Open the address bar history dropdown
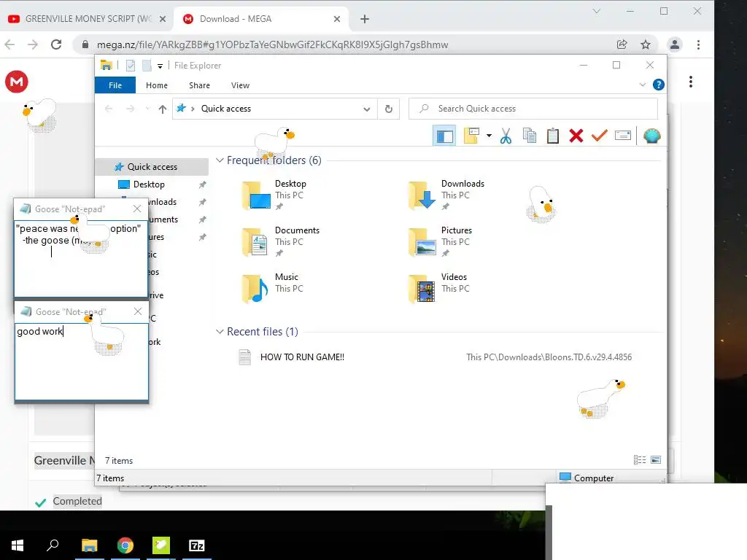747x560 pixels. 366,109
